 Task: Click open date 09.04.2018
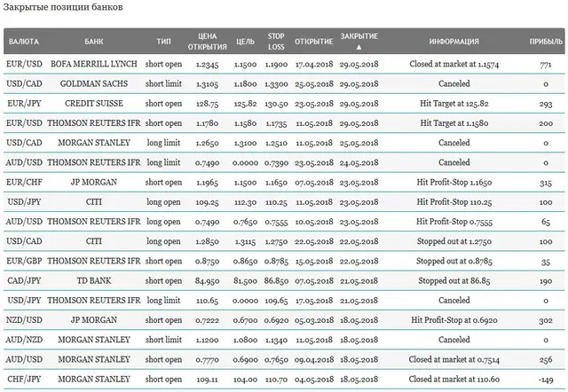[313, 360]
